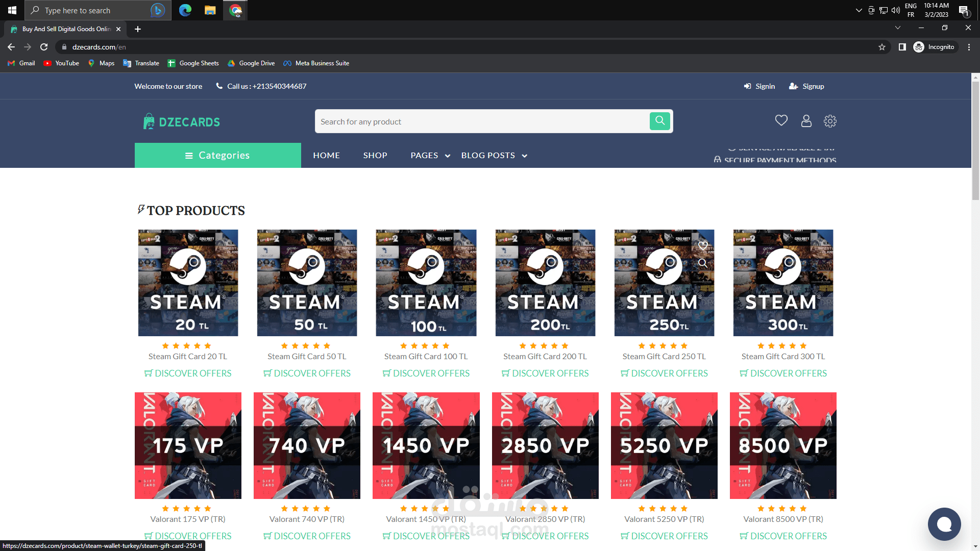The height and width of the screenshot is (551, 980).
Task: Open the Google Sheets bookmark
Action: (193, 63)
